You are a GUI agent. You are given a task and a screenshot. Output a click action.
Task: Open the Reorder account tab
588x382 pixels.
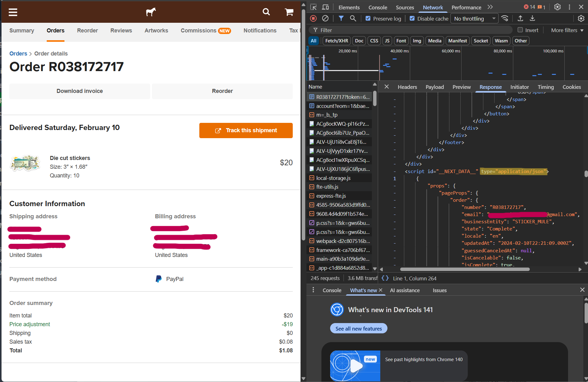[x=87, y=31]
